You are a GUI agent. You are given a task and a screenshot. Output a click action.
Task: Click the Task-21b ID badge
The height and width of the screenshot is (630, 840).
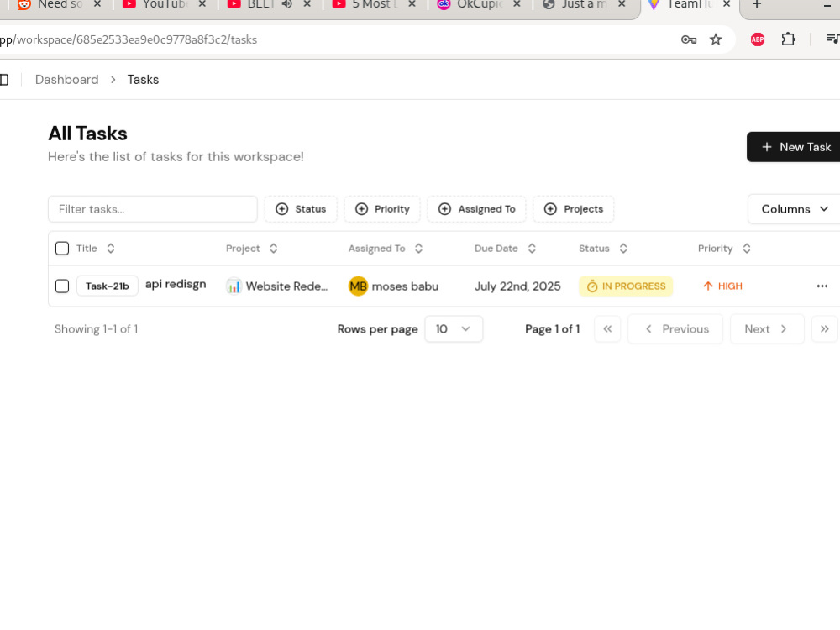tap(108, 286)
